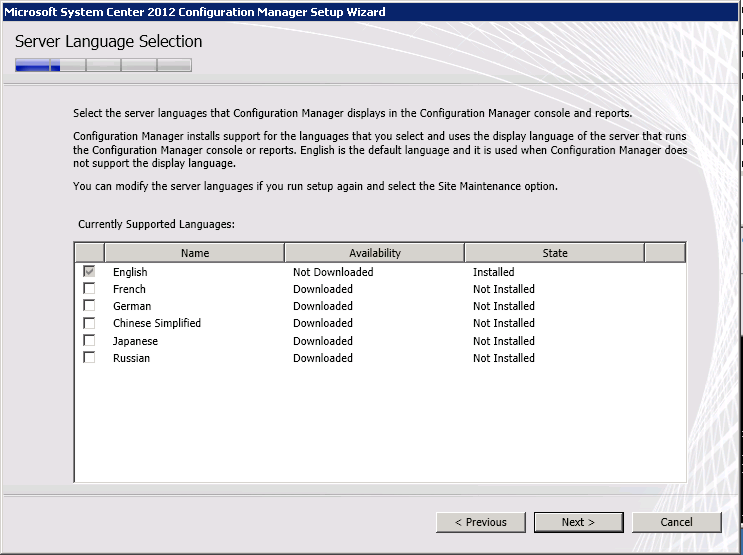Click Russian's Downloaded availability cell
743x555 pixels.
[323, 358]
